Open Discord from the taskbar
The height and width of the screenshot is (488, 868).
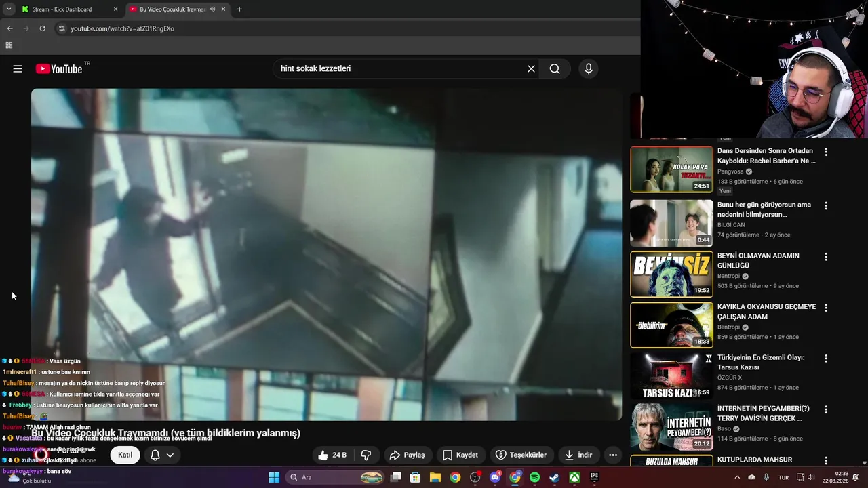(495, 477)
